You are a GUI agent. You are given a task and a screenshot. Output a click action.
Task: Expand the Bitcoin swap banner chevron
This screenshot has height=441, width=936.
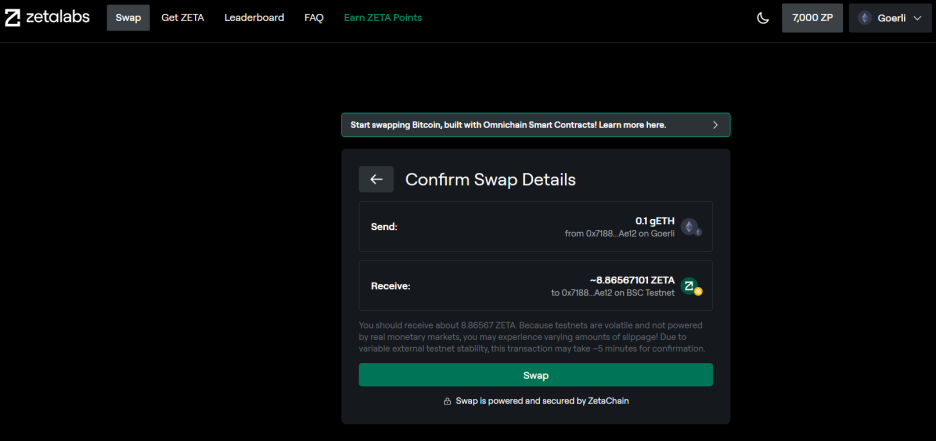[715, 125]
